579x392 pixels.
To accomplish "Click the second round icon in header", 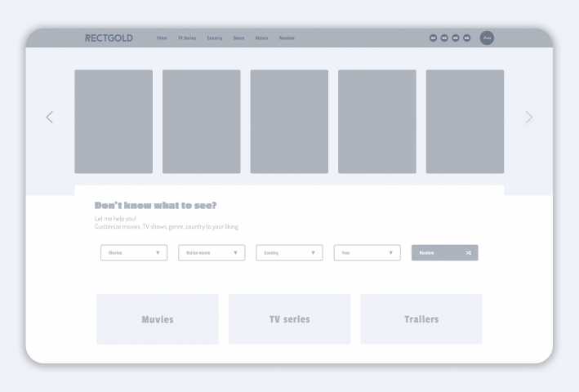I will [444, 38].
